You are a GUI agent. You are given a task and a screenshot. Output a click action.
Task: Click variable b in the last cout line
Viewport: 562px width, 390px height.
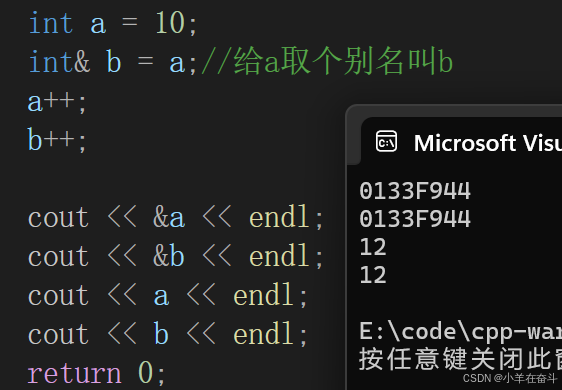tap(161, 333)
